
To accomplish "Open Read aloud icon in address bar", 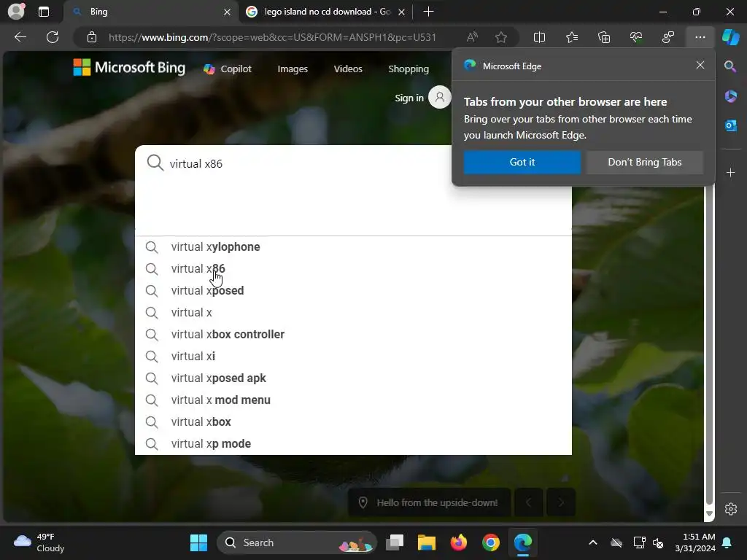I will click(472, 37).
